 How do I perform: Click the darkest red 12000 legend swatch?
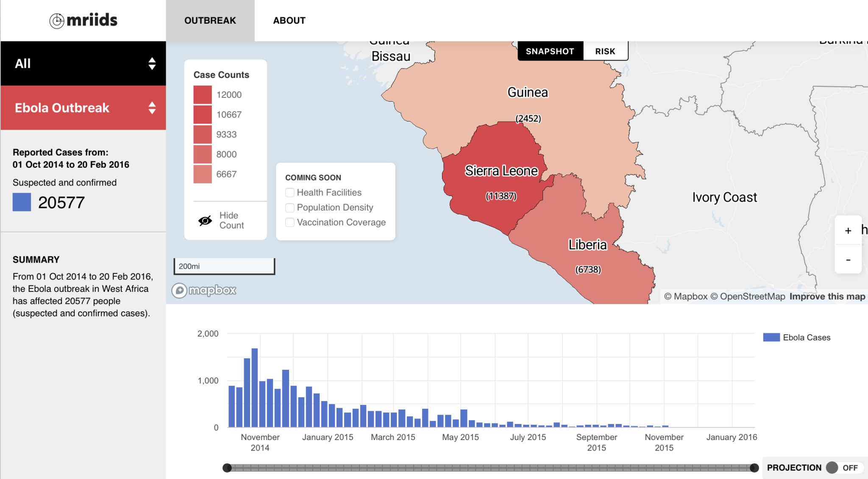pos(202,94)
